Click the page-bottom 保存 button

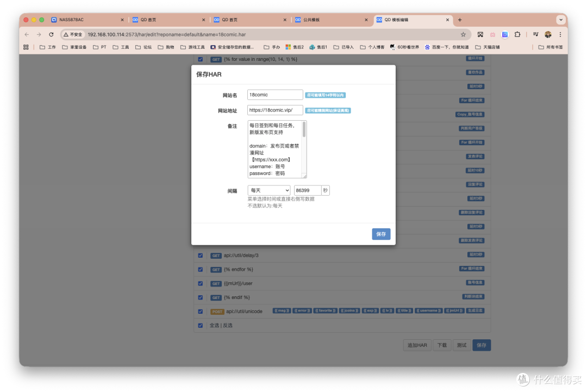(482, 345)
